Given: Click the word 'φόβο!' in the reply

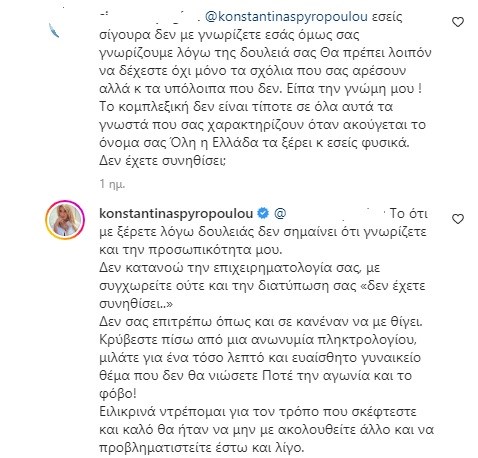Looking at the screenshot, I should tap(118, 394).
